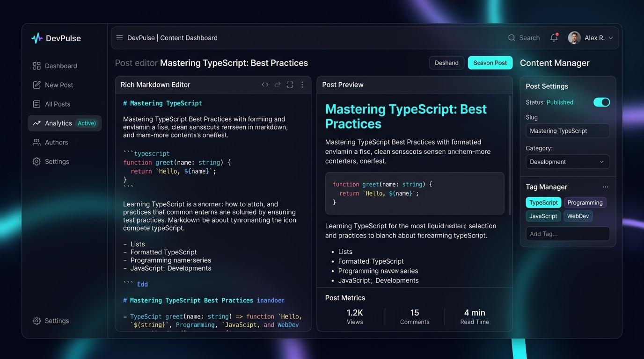Click preview heading Mastering TypeScript: Best Practices

(406, 116)
